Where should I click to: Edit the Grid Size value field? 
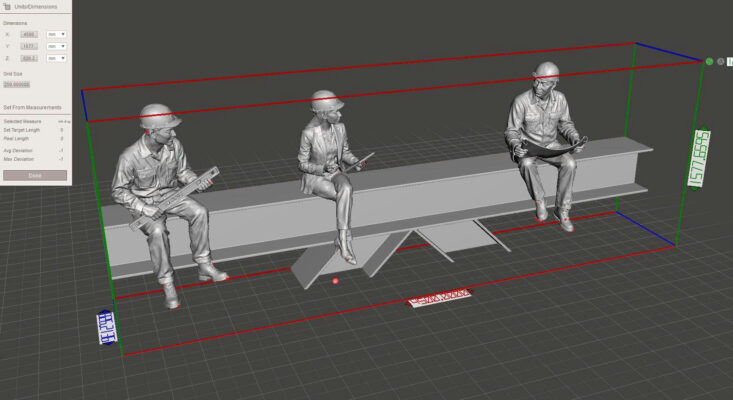(17, 85)
